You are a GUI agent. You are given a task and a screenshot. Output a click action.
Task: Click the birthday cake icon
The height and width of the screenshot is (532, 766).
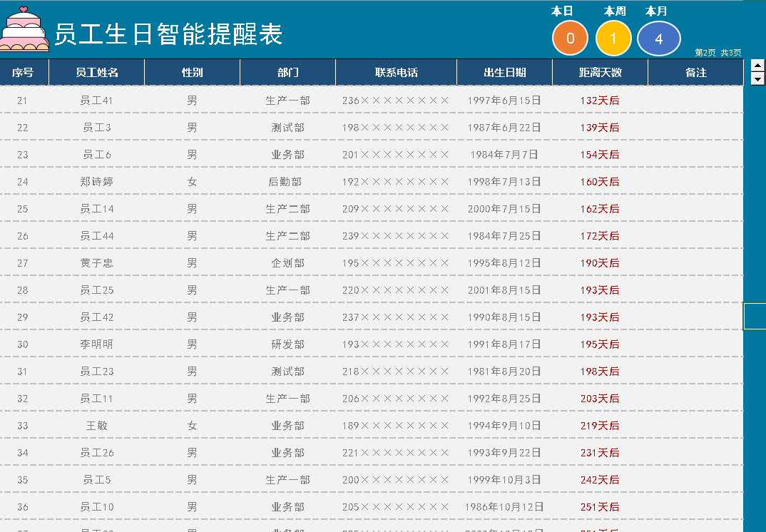24,30
